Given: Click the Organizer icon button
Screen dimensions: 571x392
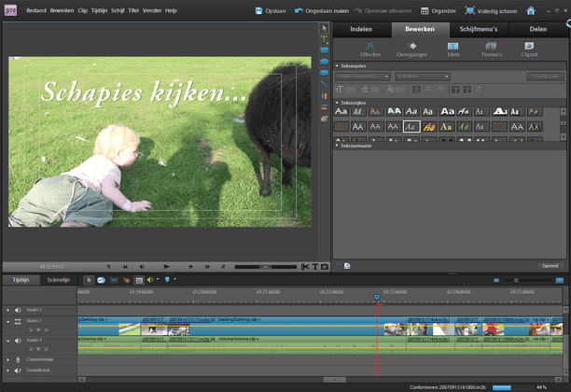Looking at the screenshot, I should pyautogui.click(x=439, y=10).
